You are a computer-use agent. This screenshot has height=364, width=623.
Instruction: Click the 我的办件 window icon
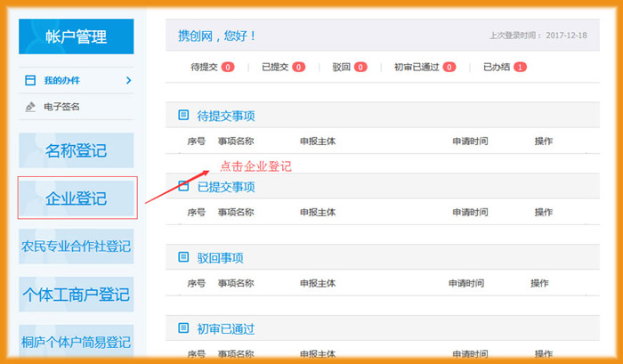pyautogui.click(x=30, y=81)
